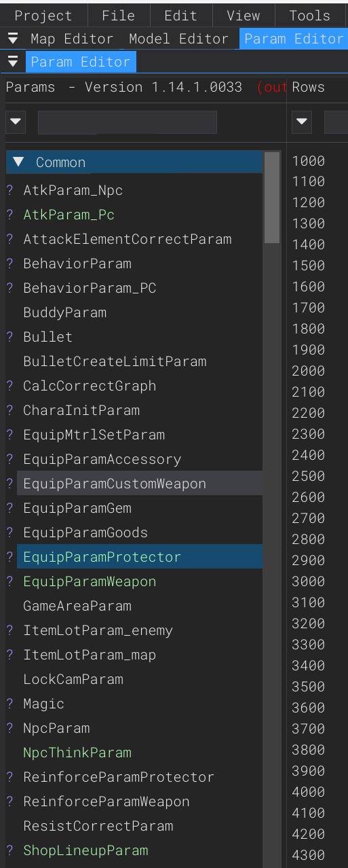Select the EquipParamWeapon param
The width and height of the screenshot is (348, 868).
90,581
